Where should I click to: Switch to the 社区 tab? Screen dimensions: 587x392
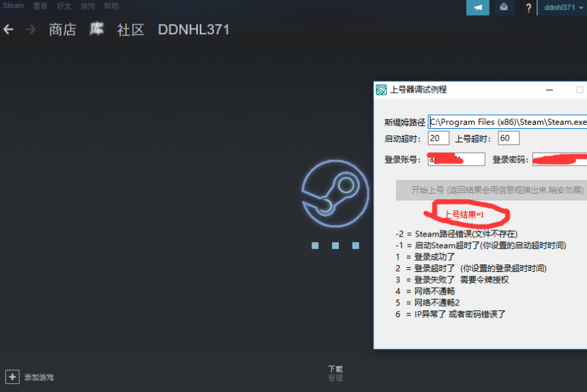(x=130, y=29)
